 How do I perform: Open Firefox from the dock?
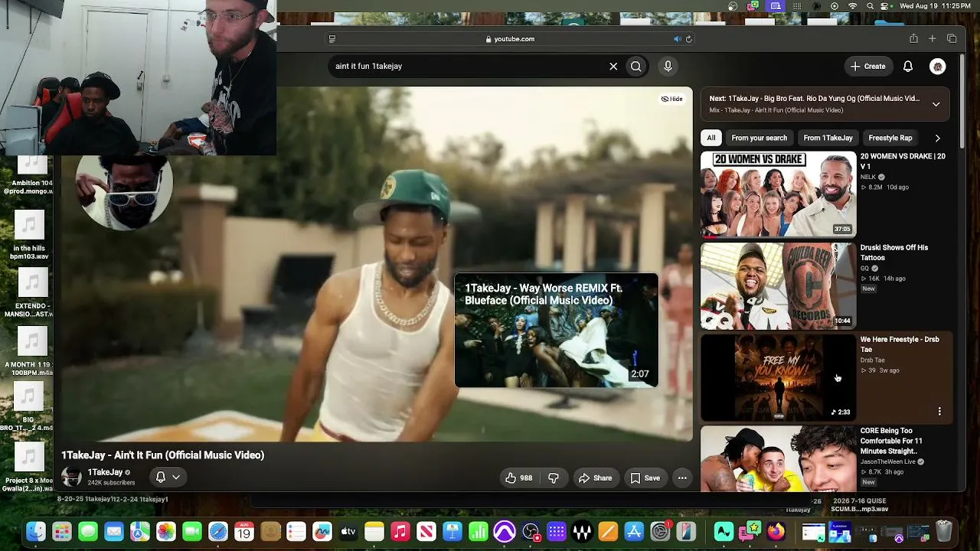776,531
